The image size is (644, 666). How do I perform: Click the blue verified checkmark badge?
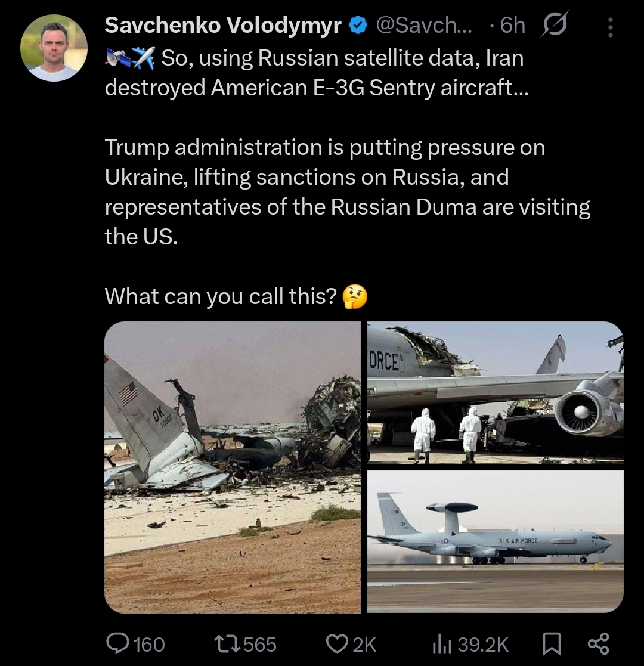tap(358, 26)
